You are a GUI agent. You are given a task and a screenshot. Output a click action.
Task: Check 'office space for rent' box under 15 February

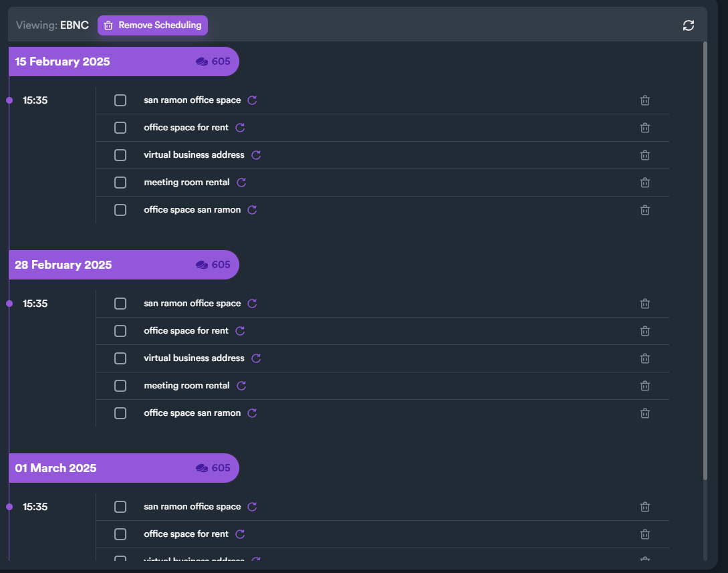coord(120,128)
